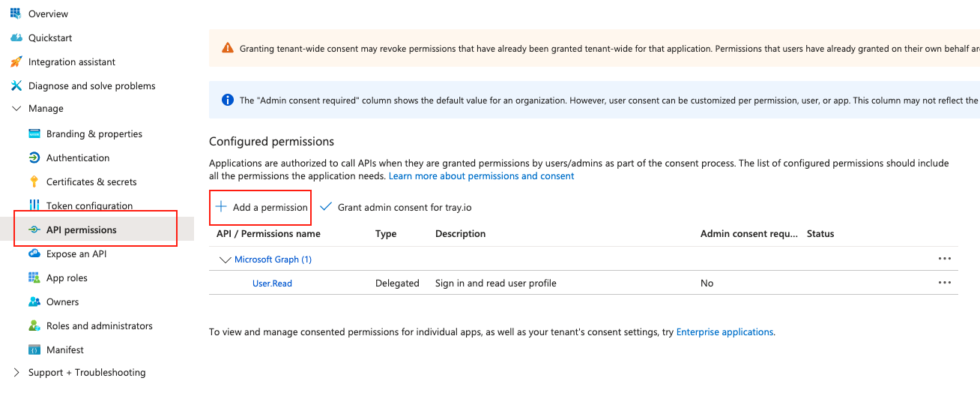Collapse the Microsoft Graph permissions group
This screenshot has height=405, width=980.
[x=225, y=259]
